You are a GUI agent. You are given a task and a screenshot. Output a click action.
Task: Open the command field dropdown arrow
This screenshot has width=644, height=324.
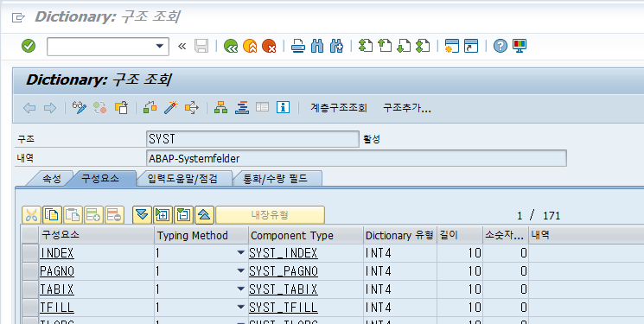(x=160, y=46)
